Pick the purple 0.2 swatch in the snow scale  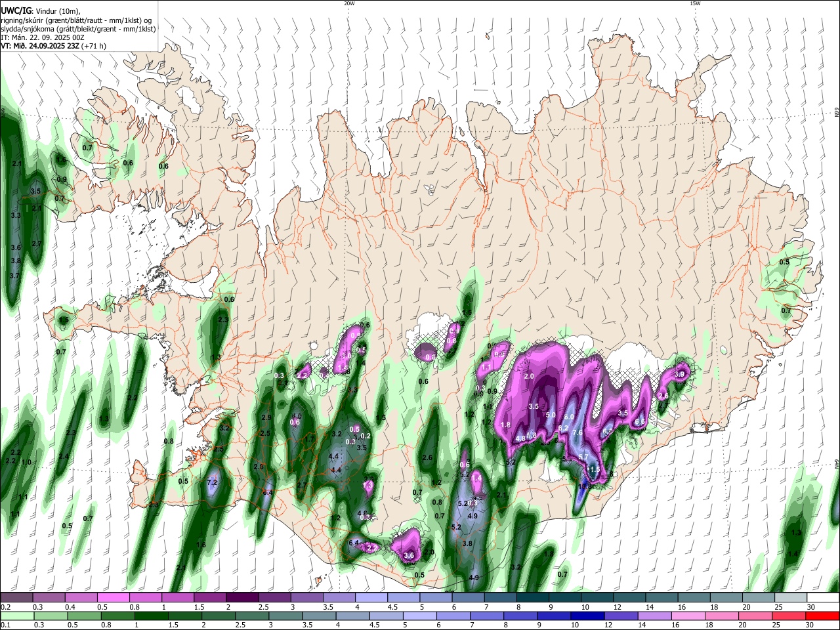click(x=16, y=597)
